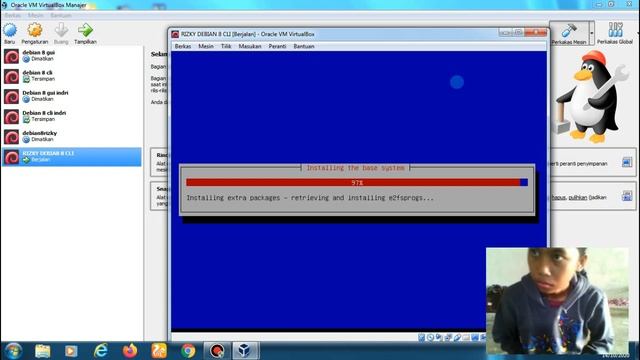This screenshot has width=640, height=360.
Task: Click the Debian icon of Debian 8 cli indri
Action: coord(11,117)
